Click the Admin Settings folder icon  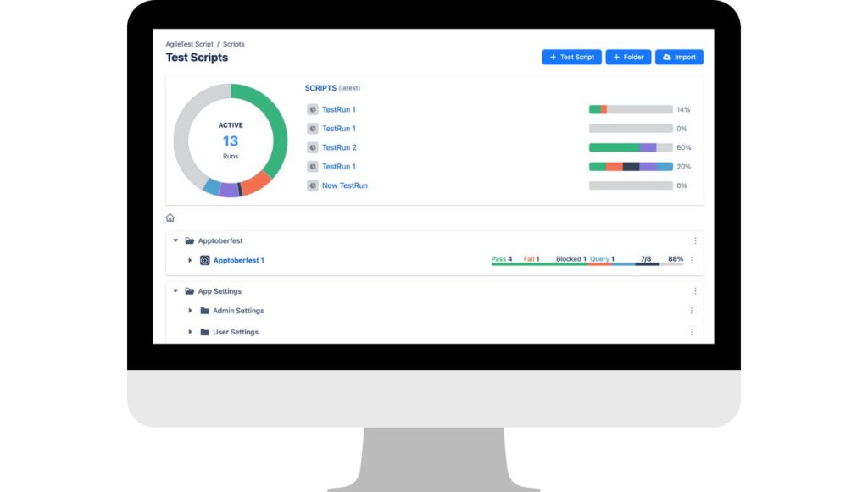pos(204,311)
